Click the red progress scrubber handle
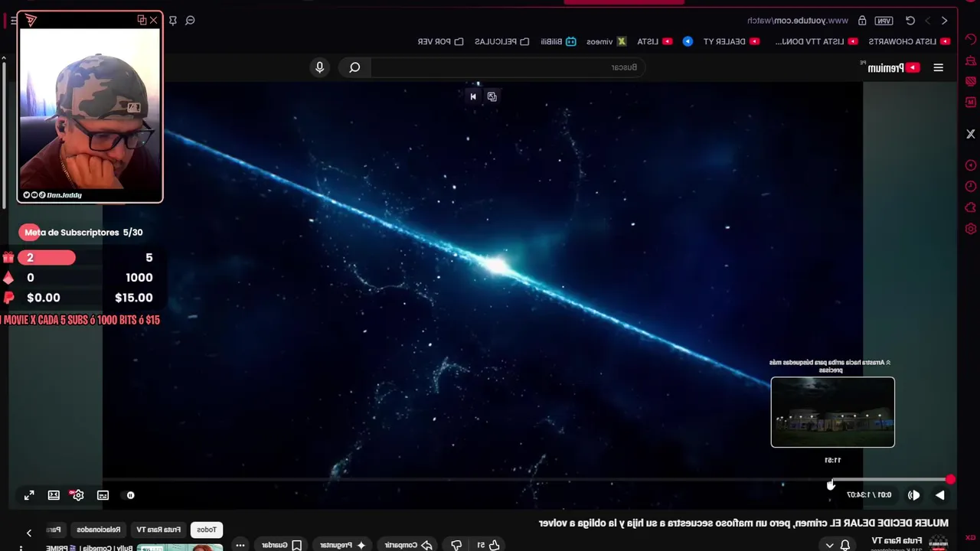Image resolution: width=980 pixels, height=551 pixels. coord(950,480)
